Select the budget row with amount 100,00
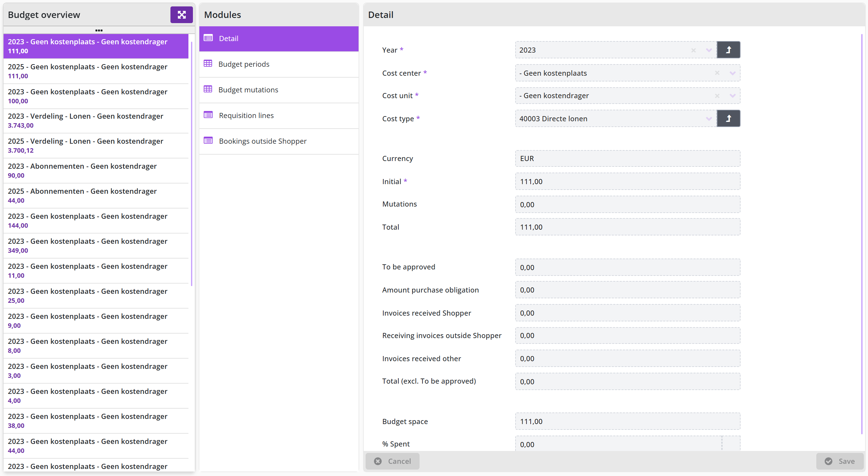 coord(96,96)
